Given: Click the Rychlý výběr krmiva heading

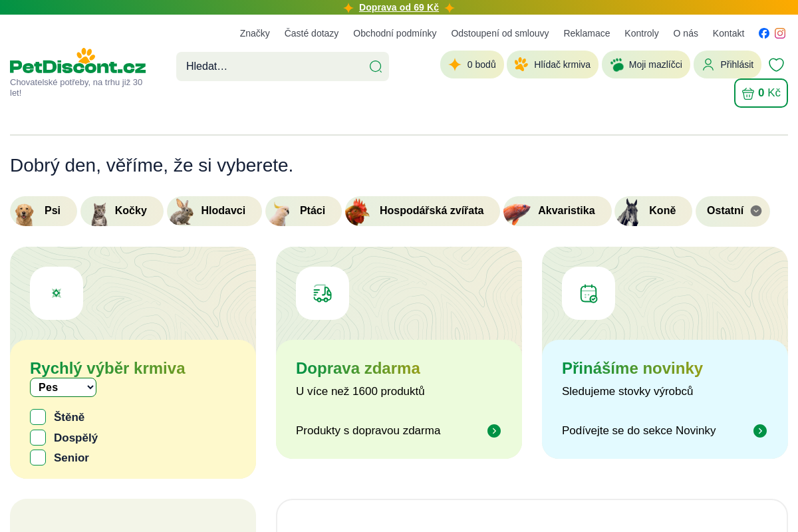Looking at the screenshot, I should click(108, 368).
